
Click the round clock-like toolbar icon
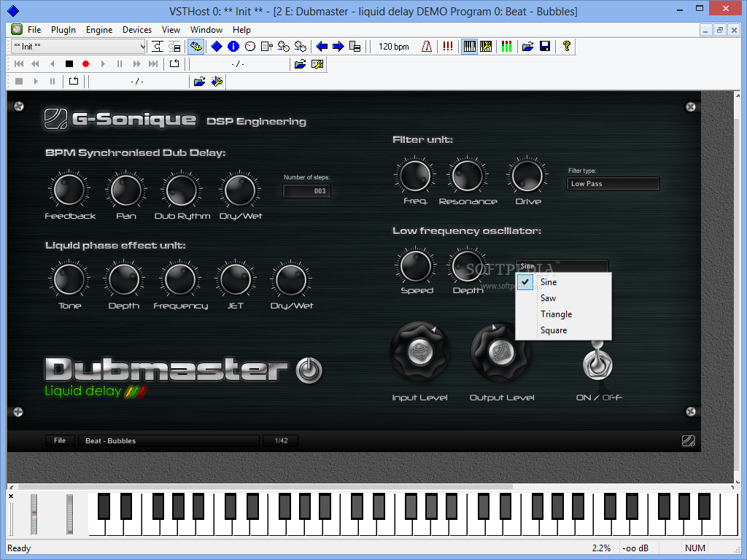[250, 46]
